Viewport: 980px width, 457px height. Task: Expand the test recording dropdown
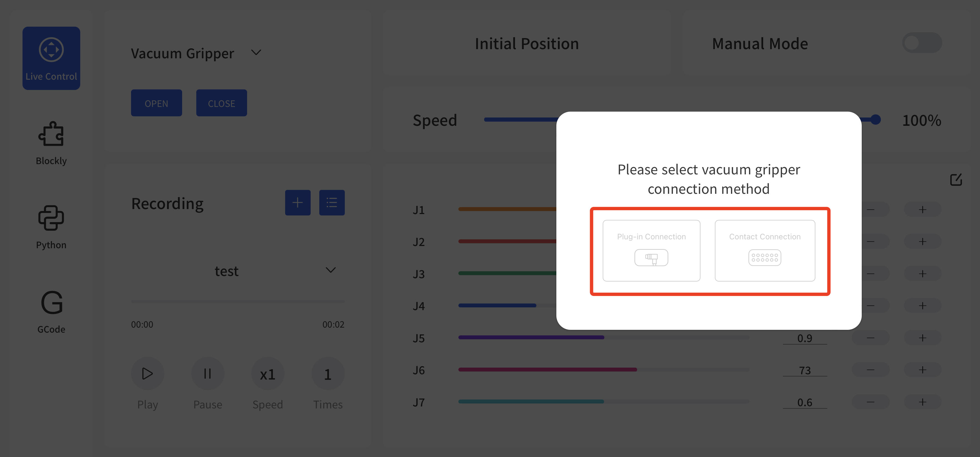[x=330, y=270]
